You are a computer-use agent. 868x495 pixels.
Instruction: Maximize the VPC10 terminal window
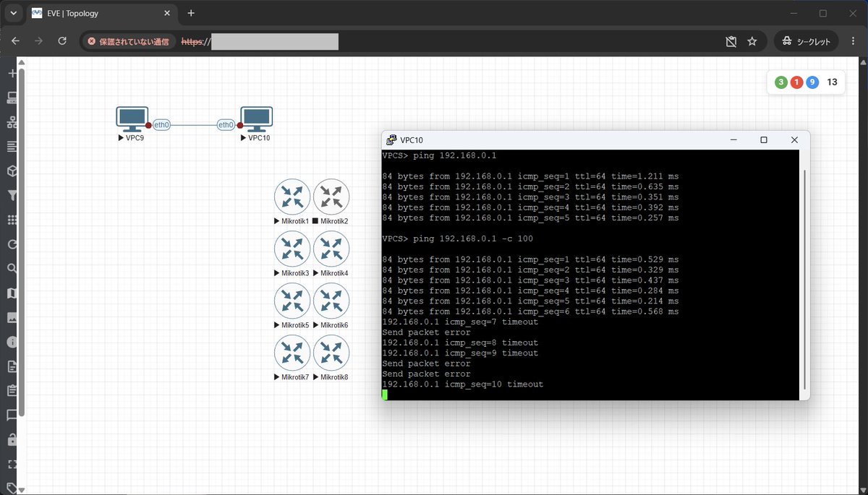coord(763,140)
